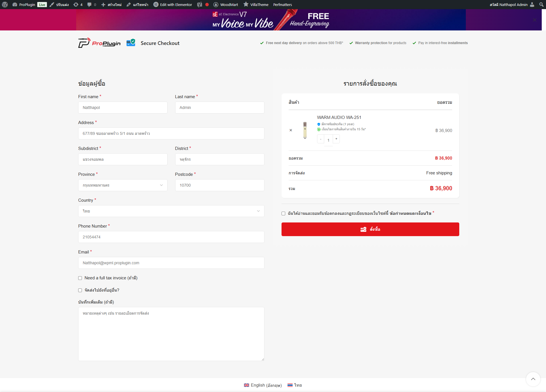The height and width of the screenshot is (392, 546).
Task: Click Edit Page (แก้ไขหน้า) in admin bar
Action: click(137, 5)
